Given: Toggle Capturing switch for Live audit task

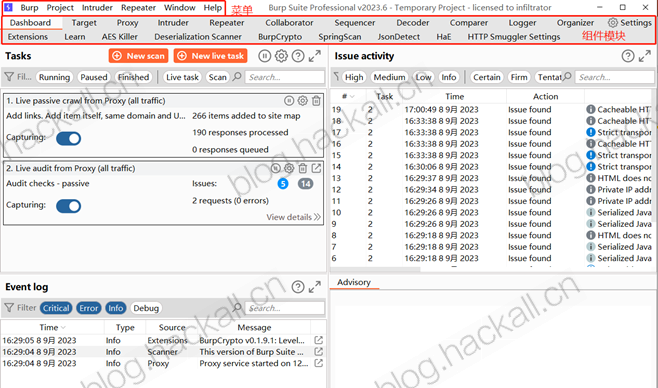Looking at the screenshot, I should [x=68, y=206].
